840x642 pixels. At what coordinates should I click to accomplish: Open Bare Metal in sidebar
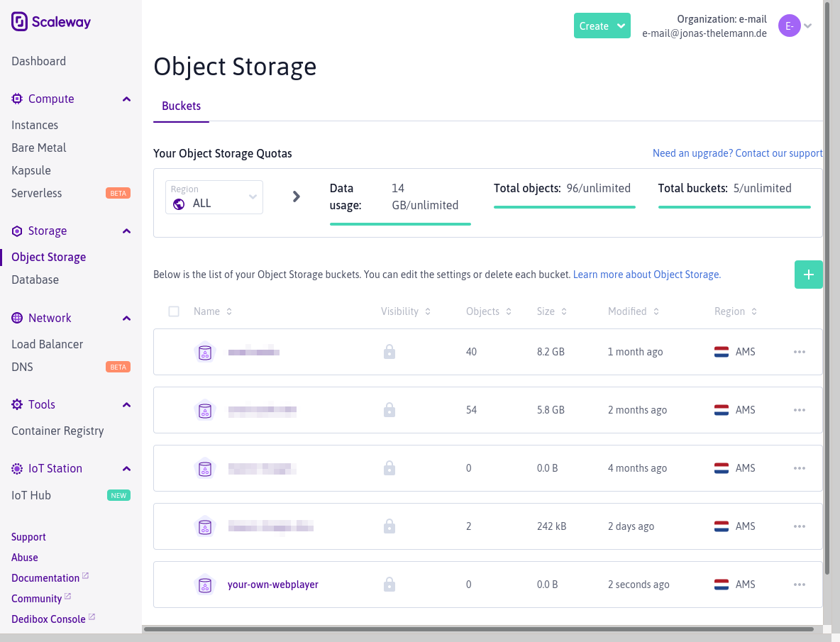pos(38,148)
